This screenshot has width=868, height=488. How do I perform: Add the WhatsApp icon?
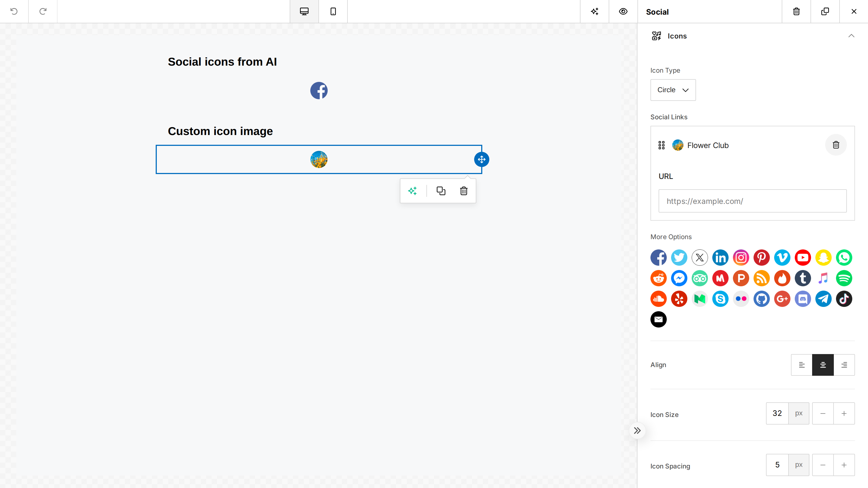tap(844, 258)
